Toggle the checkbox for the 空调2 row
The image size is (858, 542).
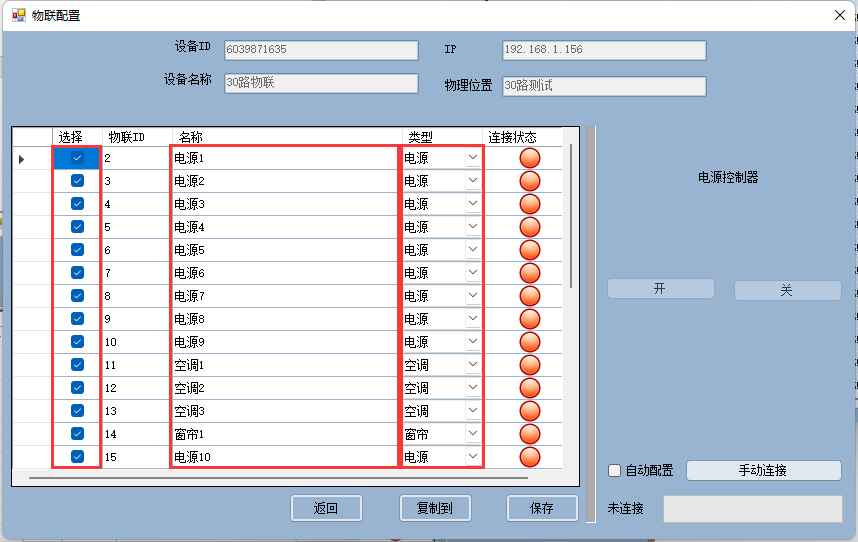[x=77, y=388]
